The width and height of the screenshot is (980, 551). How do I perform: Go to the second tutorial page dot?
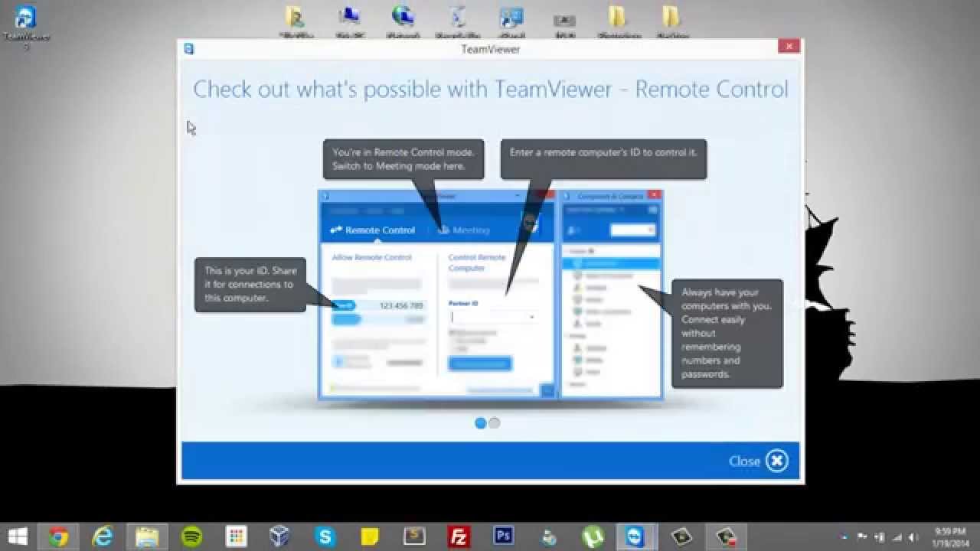click(495, 422)
